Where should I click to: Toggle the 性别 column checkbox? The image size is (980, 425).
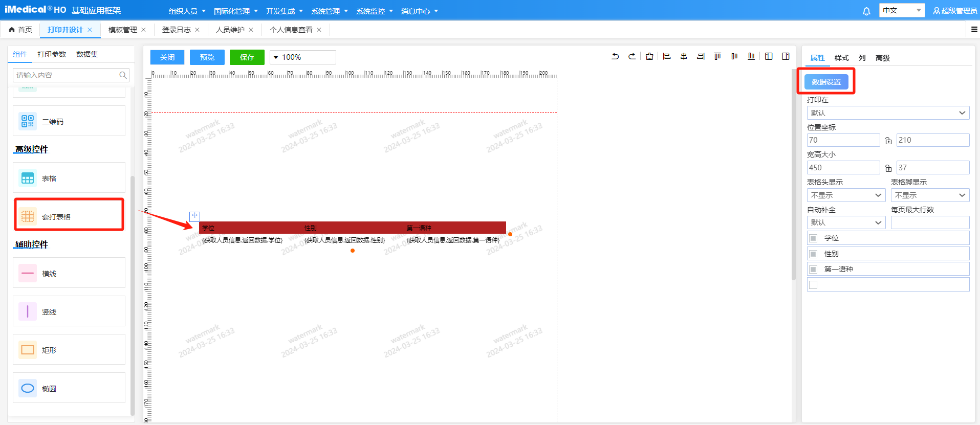[813, 254]
